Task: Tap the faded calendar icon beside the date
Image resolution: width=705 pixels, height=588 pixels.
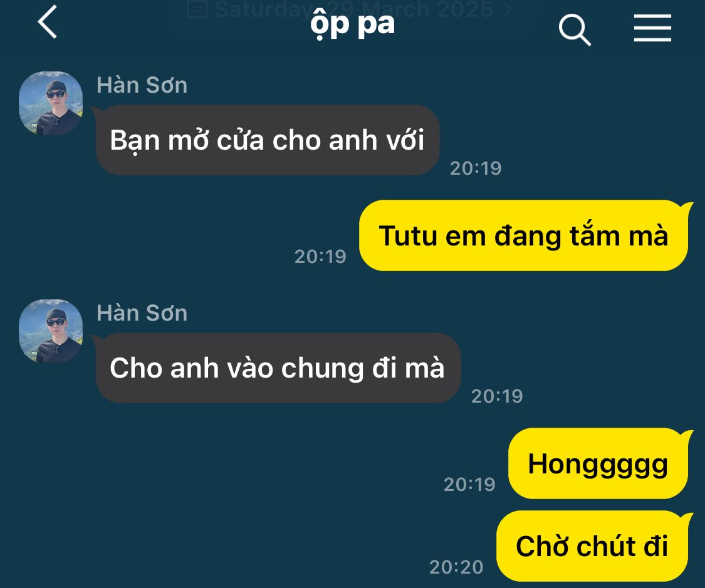Action: [197, 9]
